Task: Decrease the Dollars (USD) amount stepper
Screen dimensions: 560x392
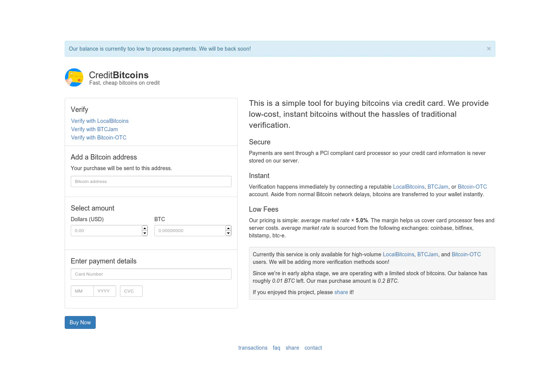Action: pos(145,233)
